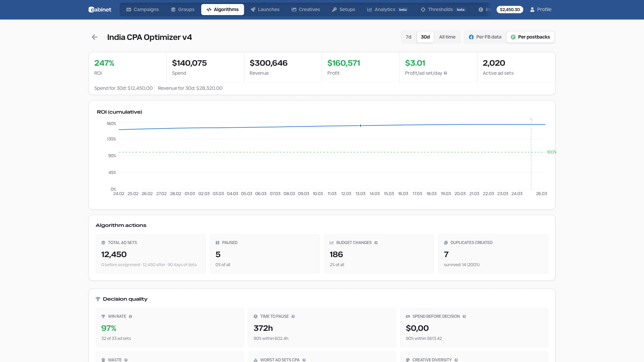The image size is (644, 362).
Task: Click the Profile person icon
Action: [532, 9]
